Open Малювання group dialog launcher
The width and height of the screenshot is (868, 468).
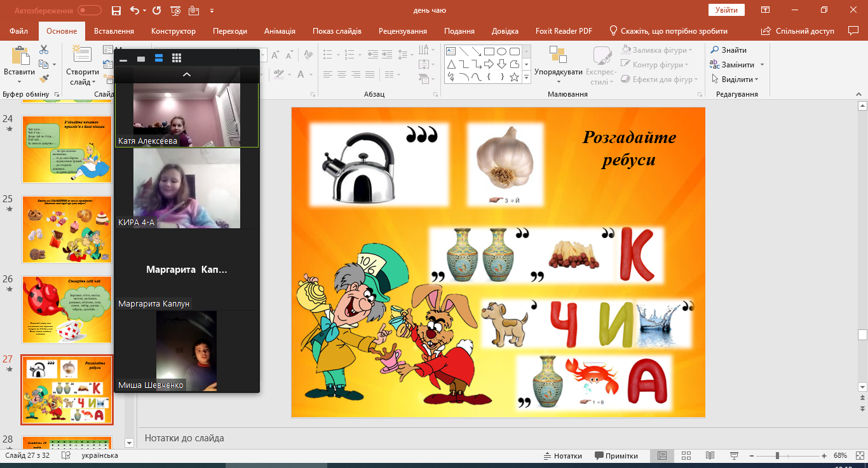[700, 94]
